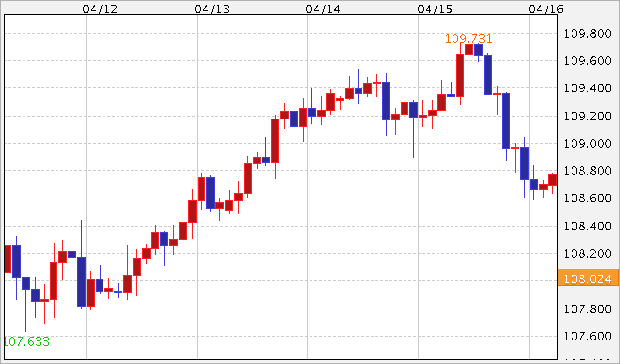This screenshot has height=364, width=620.
Task: Select the orange 108.024 current price tag
Action: [588, 278]
